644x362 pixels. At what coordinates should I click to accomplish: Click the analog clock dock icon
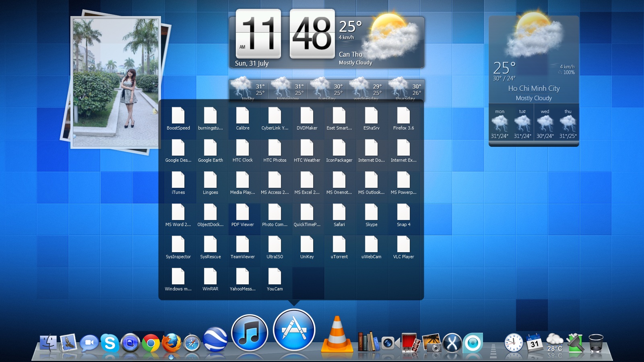pos(514,343)
